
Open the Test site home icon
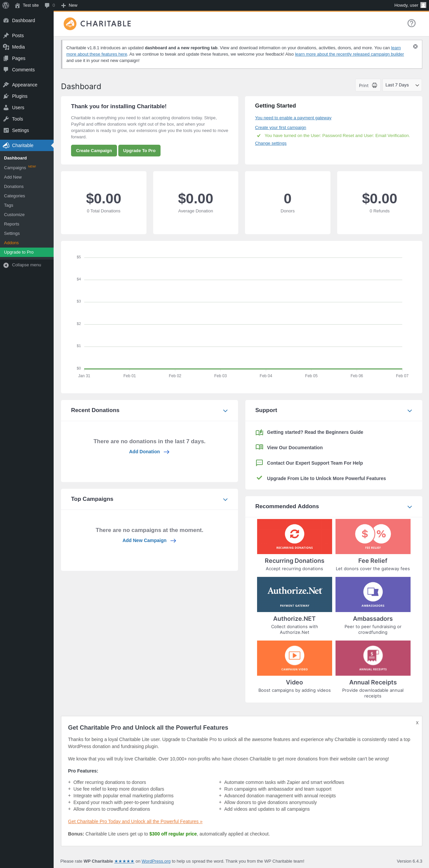tap(17, 5)
